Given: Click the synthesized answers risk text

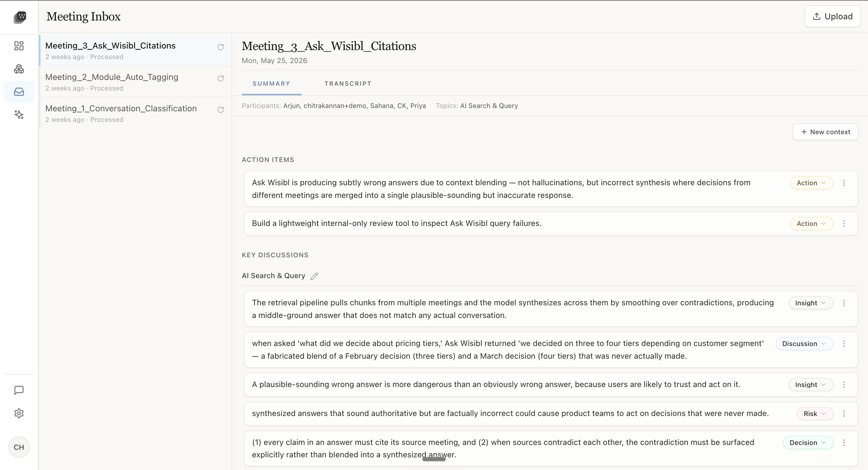Looking at the screenshot, I should [510, 413].
